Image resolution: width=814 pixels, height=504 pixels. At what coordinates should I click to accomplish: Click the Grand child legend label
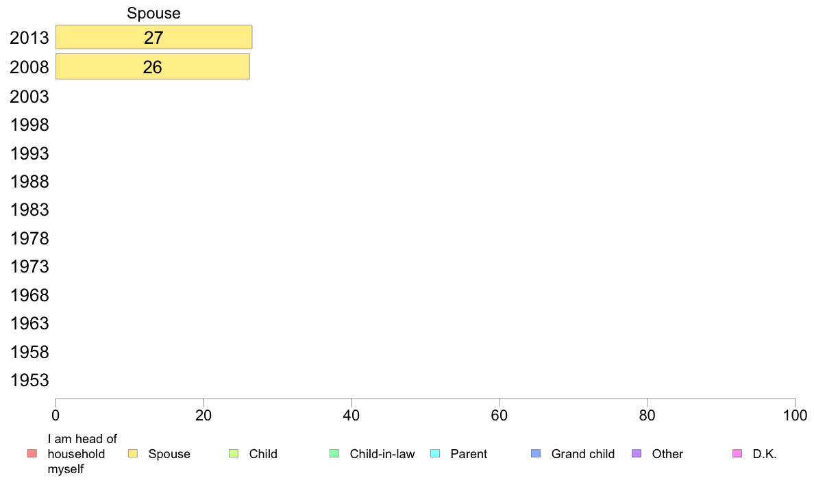coord(582,454)
